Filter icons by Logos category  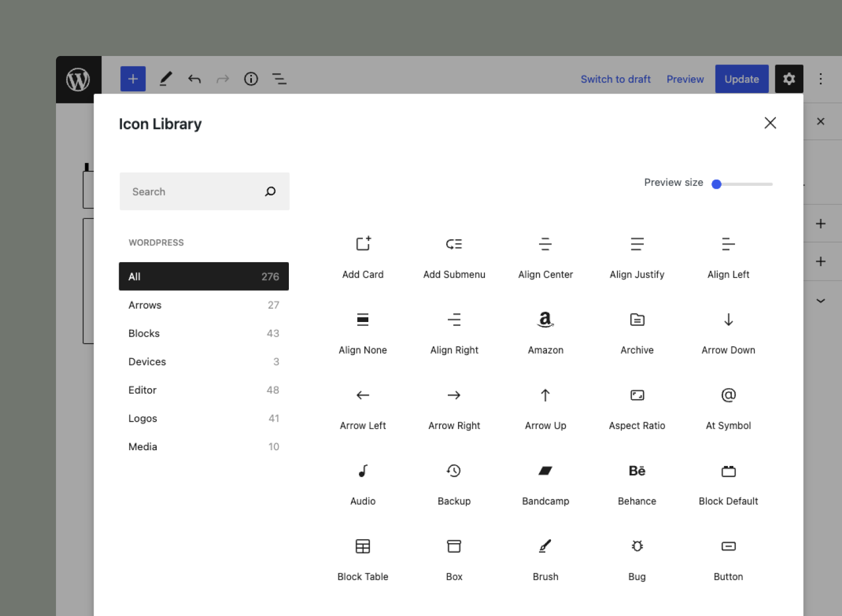coord(204,418)
